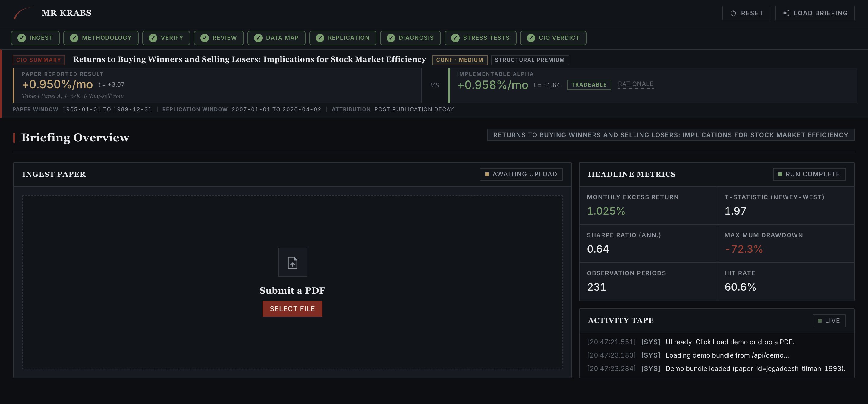The height and width of the screenshot is (404, 868).
Task: Expand the STRUCTURAL PREMIUM attribution badge
Action: click(x=530, y=60)
